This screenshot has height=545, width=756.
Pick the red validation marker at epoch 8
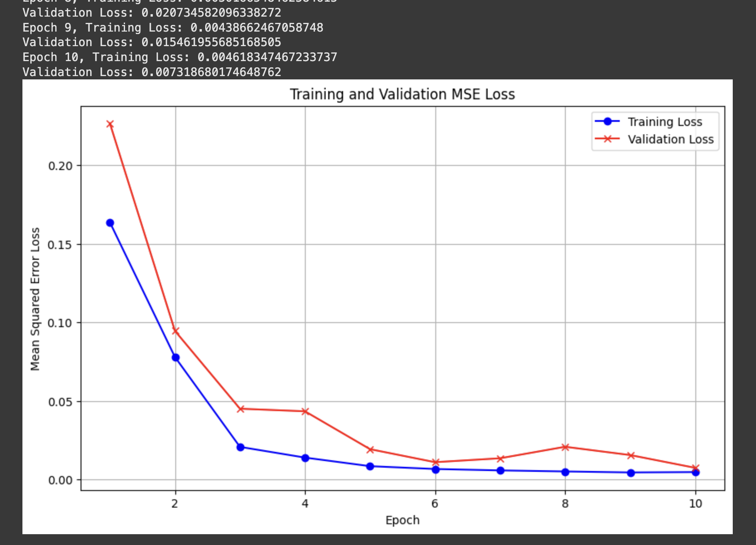tap(565, 447)
